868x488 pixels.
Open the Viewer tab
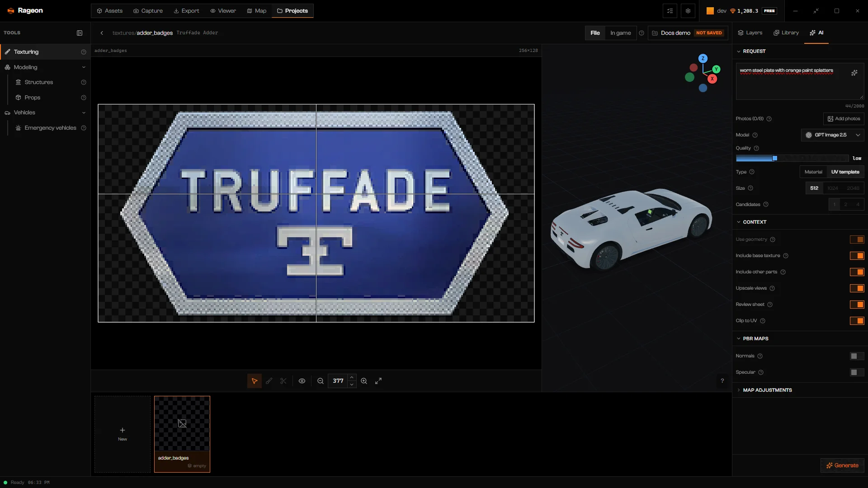(x=223, y=11)
